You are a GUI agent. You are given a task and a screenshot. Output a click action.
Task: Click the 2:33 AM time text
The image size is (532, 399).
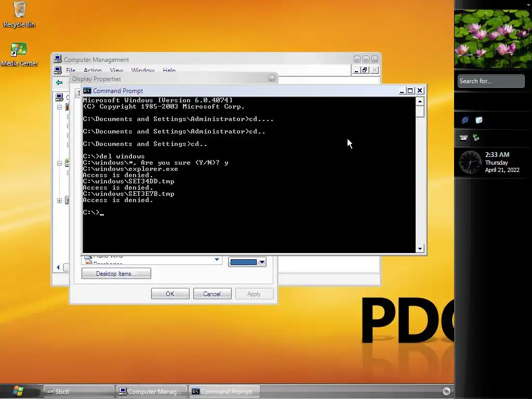(497, 155)
